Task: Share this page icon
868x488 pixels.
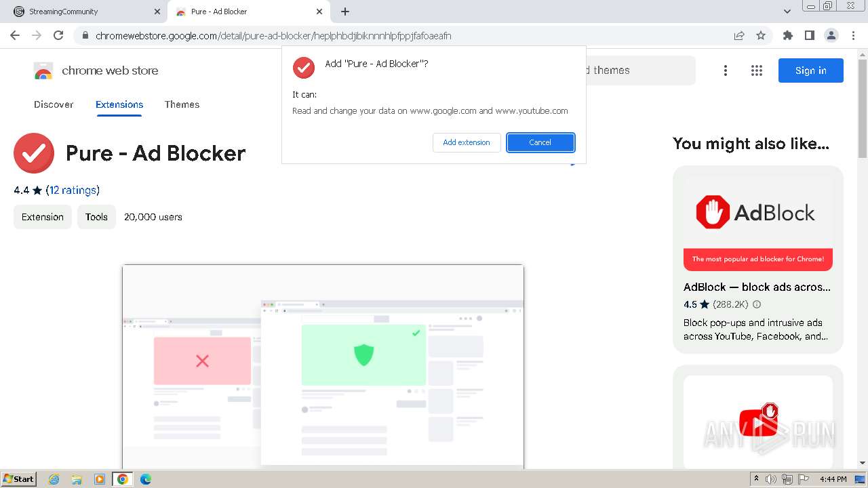Action: tap(739, 36)
